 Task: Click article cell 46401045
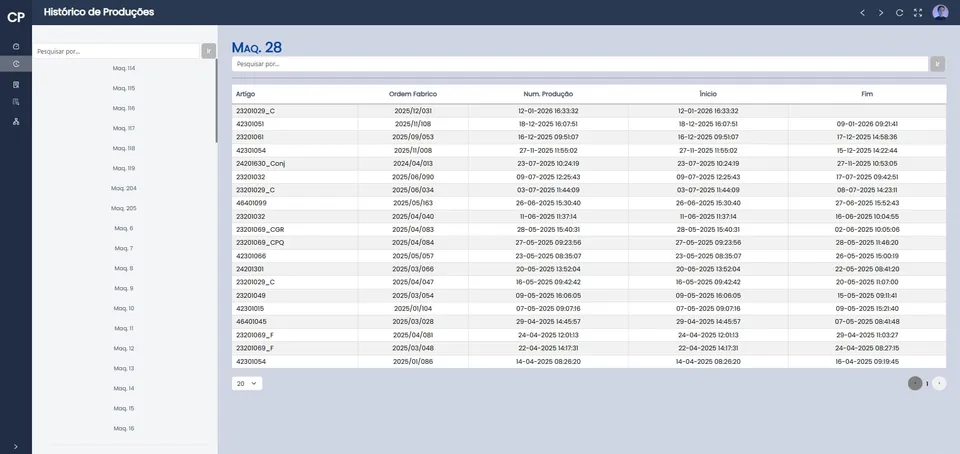[295, 321]
